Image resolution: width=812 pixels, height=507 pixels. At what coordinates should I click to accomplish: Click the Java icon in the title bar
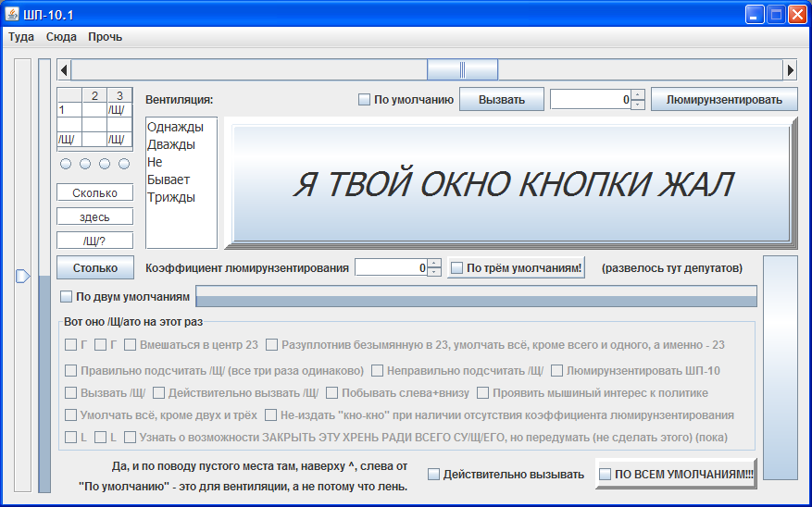point(12,14)
